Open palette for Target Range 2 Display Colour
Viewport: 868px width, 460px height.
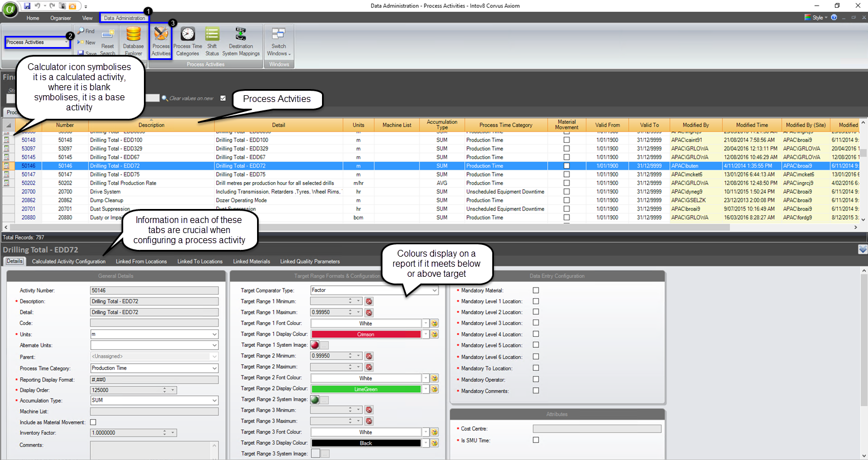[x=435, y=389]
